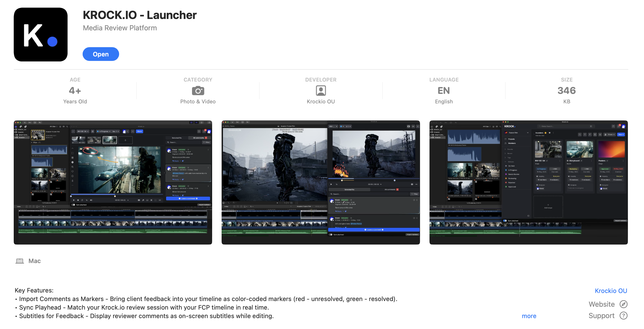Open the second app preview screenshot
Screen dimensions: 644x329
(321, 182)
